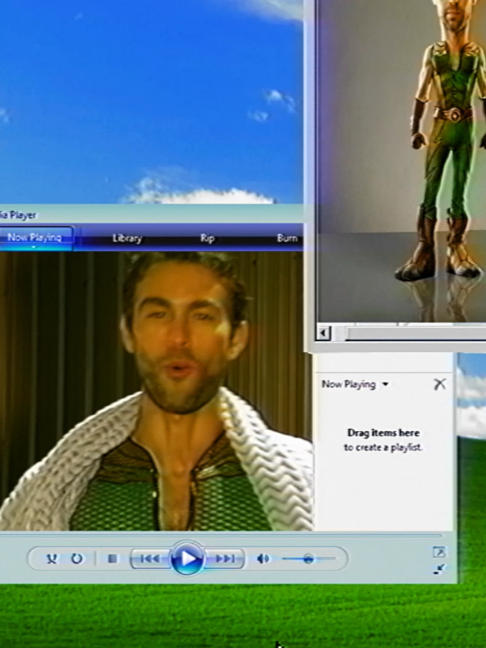Open the playlist pane's Now Playing dropdown

(x=355, y=384)
